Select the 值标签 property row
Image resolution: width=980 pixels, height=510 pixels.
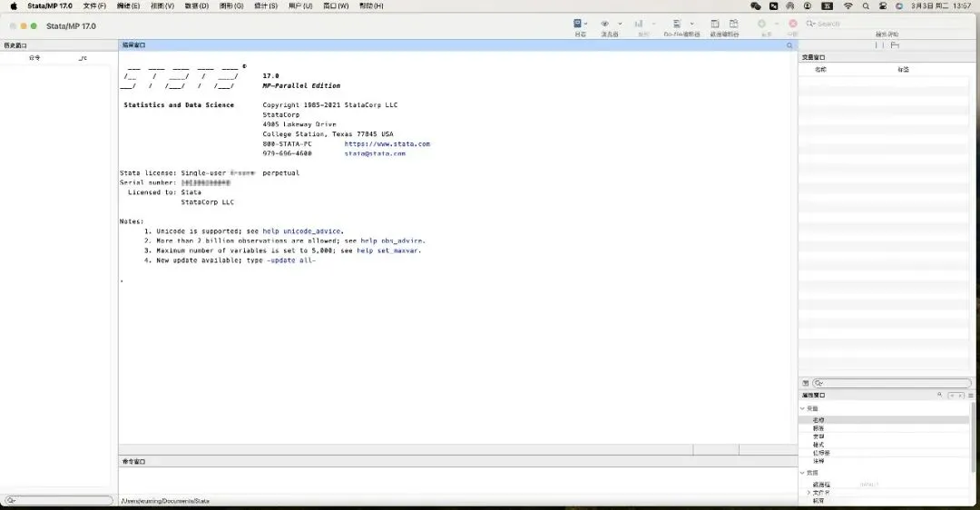[x=884, y=453]
